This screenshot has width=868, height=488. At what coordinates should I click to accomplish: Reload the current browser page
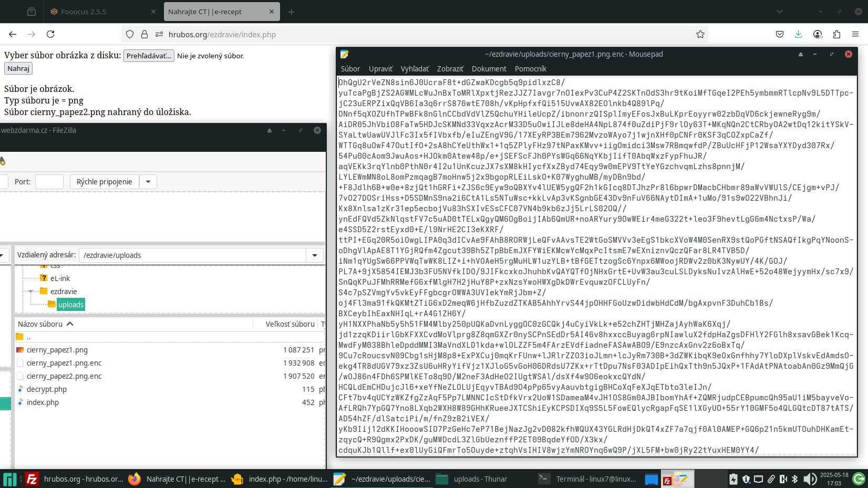click(x=50, y=34)
